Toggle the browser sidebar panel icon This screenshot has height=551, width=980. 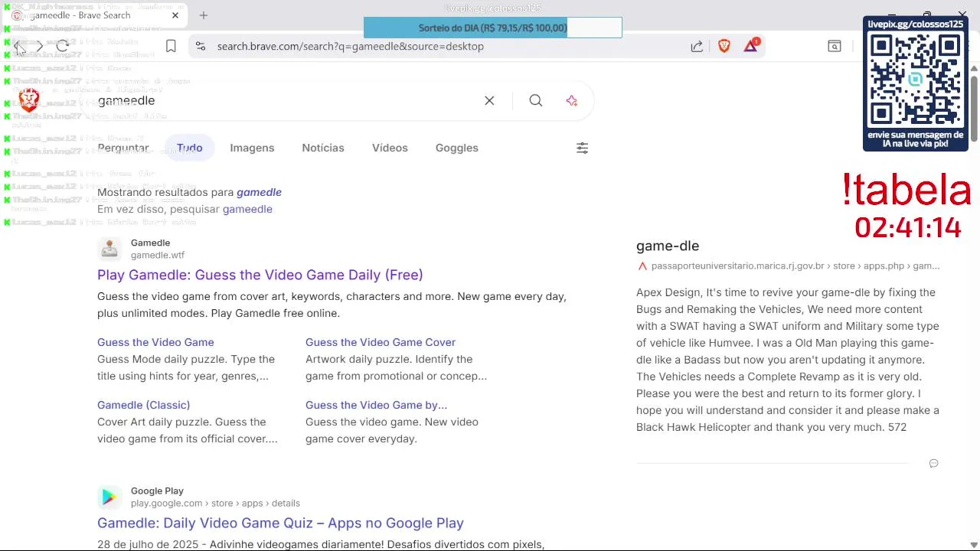point(835,47)
